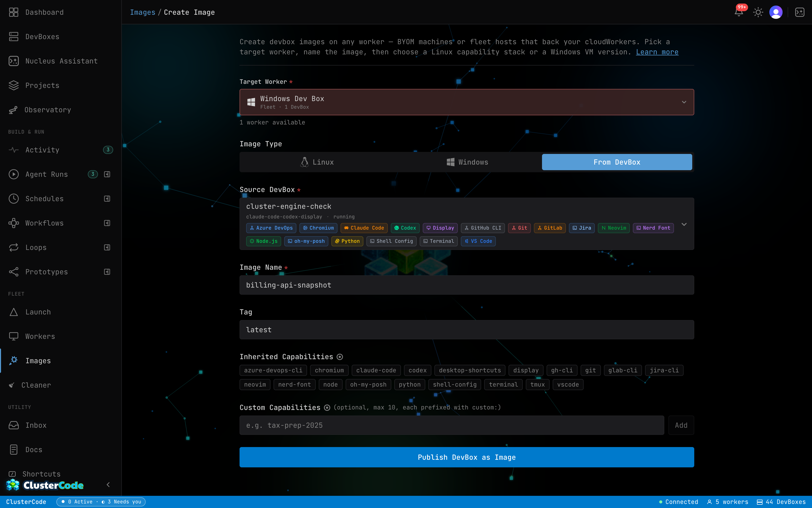This screenshot has height=508, width=812.
Task: Click the Activity badge showing 3
Action: click(x=108, y=150)
